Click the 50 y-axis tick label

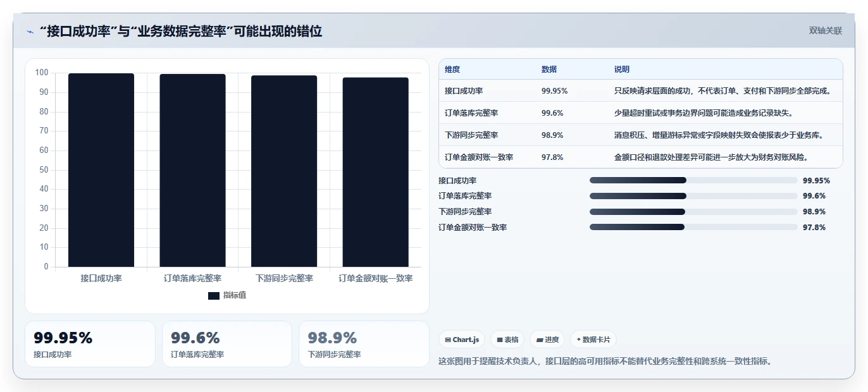pos(44,169)
